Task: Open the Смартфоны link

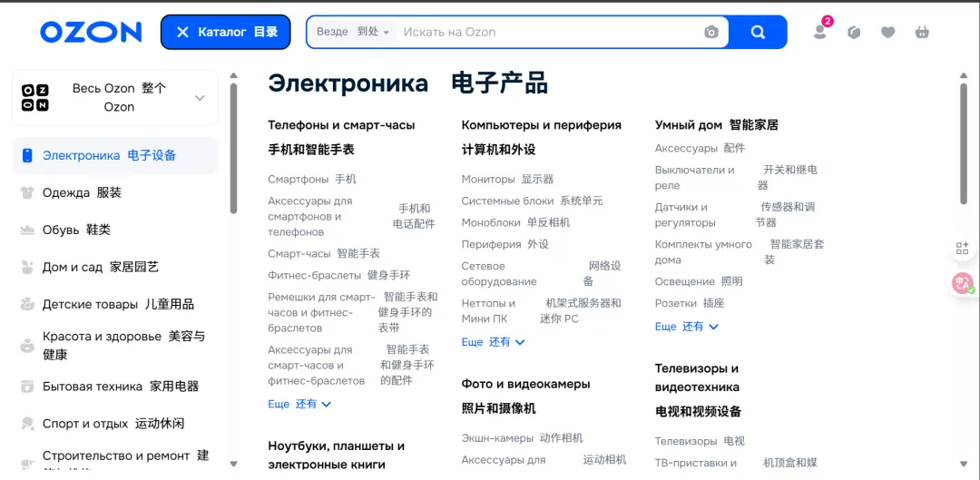Action: click(299, 180)
